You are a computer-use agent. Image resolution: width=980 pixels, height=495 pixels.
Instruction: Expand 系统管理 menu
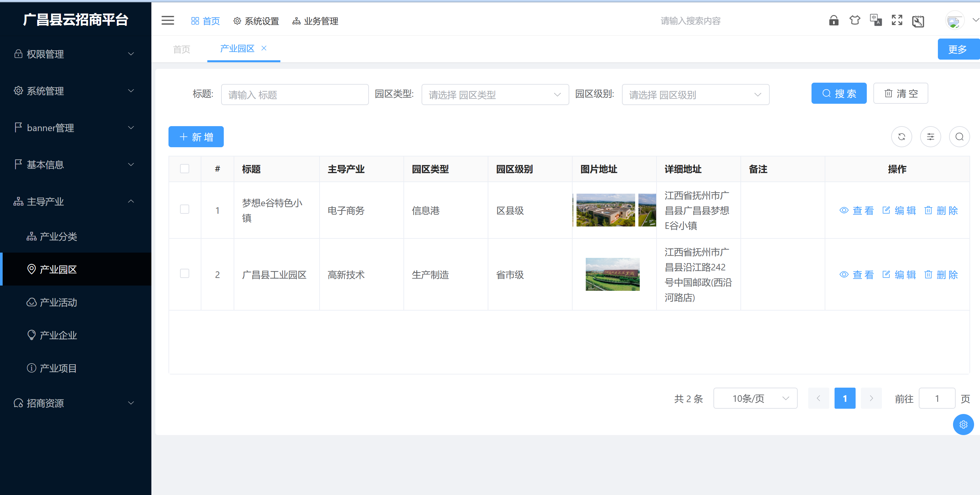pyautogui.click(x=76, y=91)
